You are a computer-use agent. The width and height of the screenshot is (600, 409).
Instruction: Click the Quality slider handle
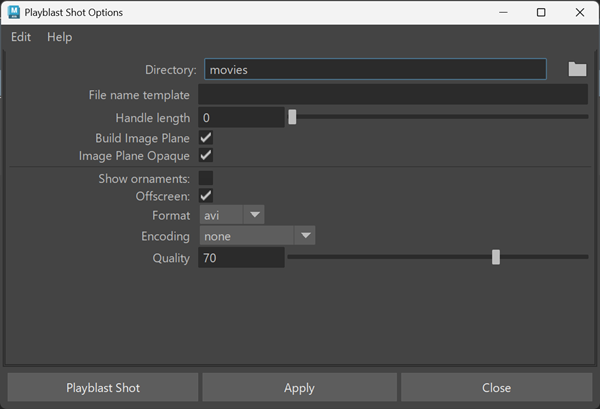coord(496,257)
